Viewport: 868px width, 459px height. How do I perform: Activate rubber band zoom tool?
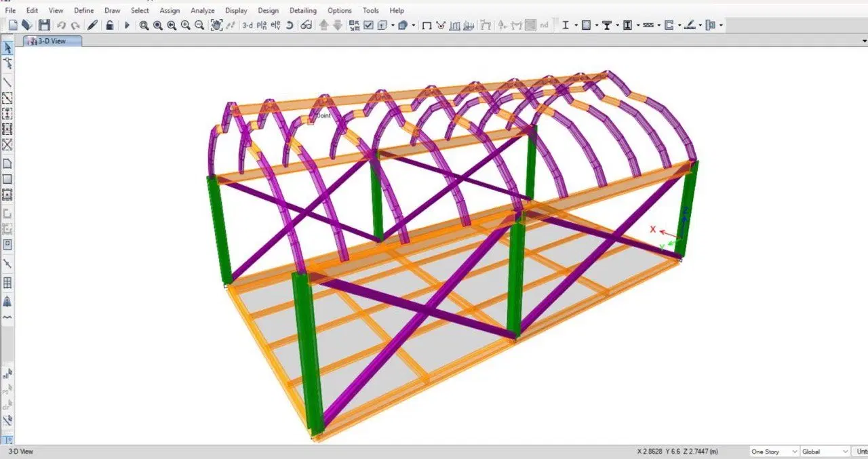coord(144,25)
